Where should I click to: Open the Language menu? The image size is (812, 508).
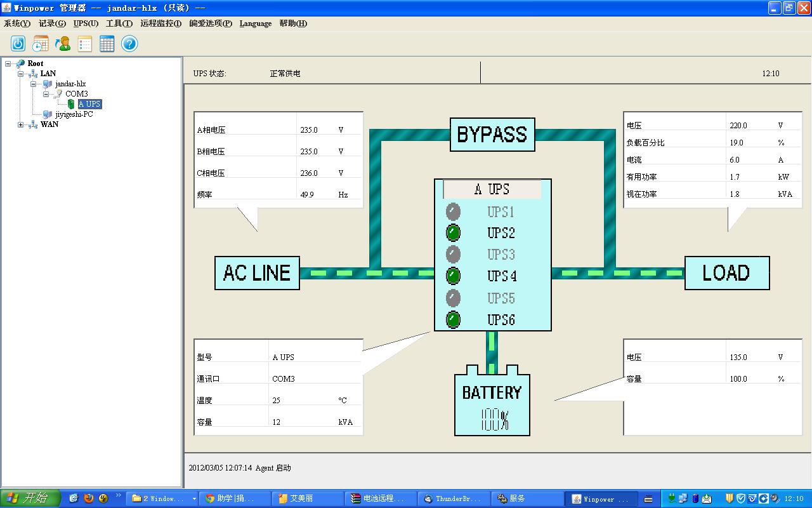tap(255, 23)
